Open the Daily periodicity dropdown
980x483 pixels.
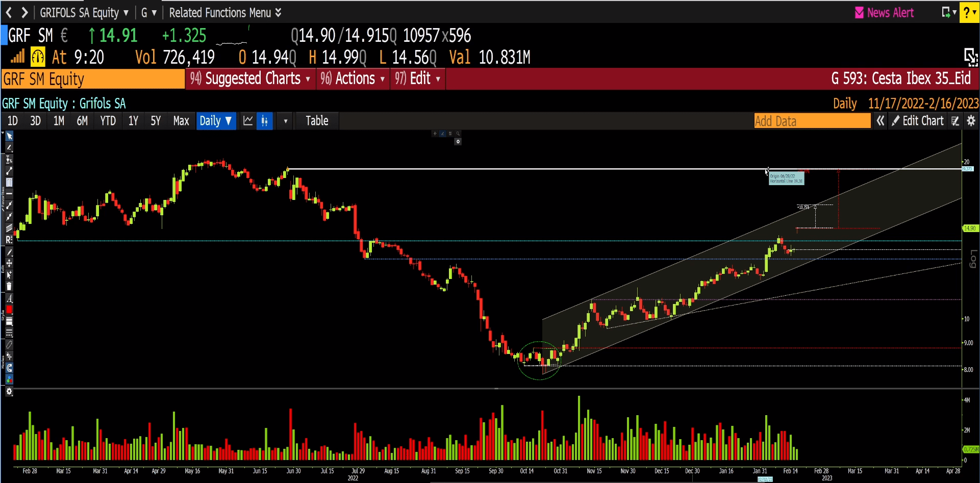[x=216, y=121]
